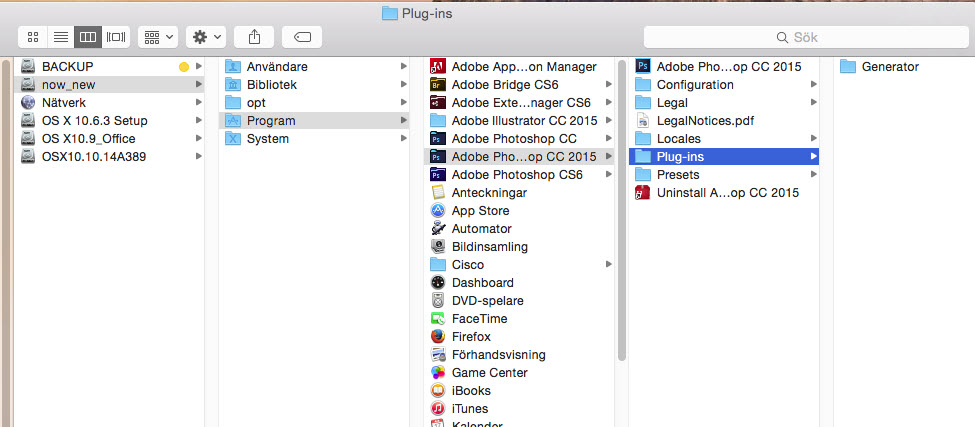Click the Share toolbar button
The height and width of the screenshot is (427, 975).
254,37
